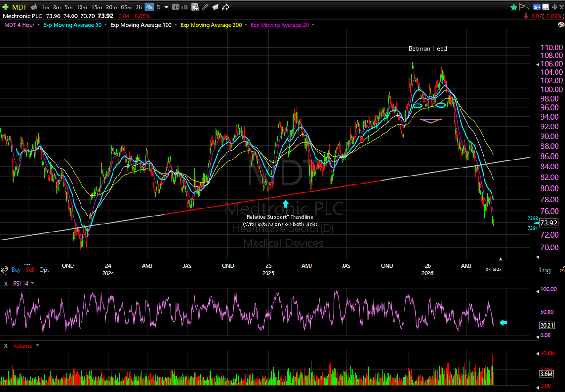Viewport: 565px width, 392px height.
Task: Close the RSI 14 panel with X
Action: [x=6, y=283]
